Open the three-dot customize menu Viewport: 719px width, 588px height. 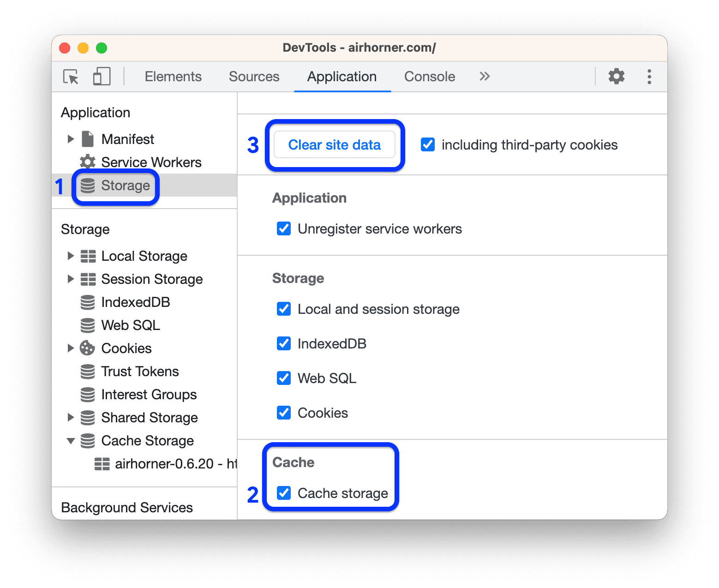649,76
